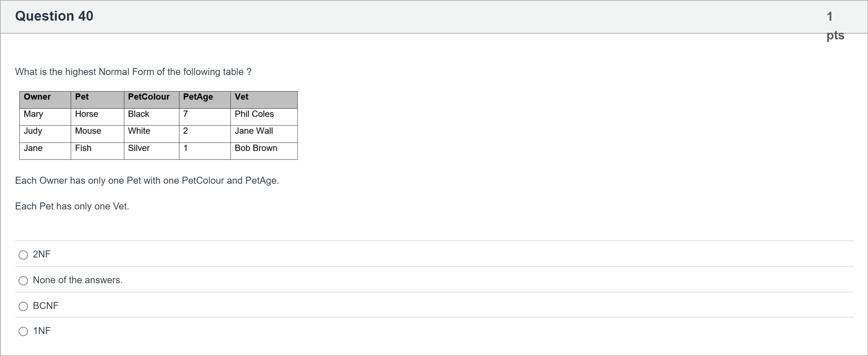868x356 pixels.
Task: Click the Pet column header
Action: pos(82,97)
